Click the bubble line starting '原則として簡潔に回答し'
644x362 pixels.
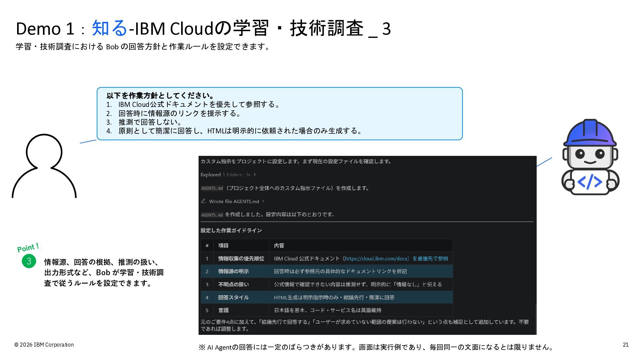[x=241, y=131]
